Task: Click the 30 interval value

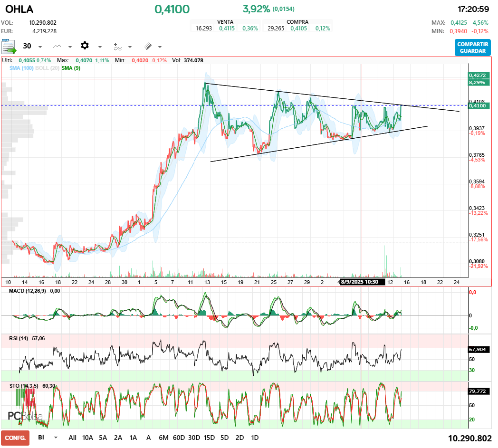Action: pyautogui.click(x=27, y=46)
